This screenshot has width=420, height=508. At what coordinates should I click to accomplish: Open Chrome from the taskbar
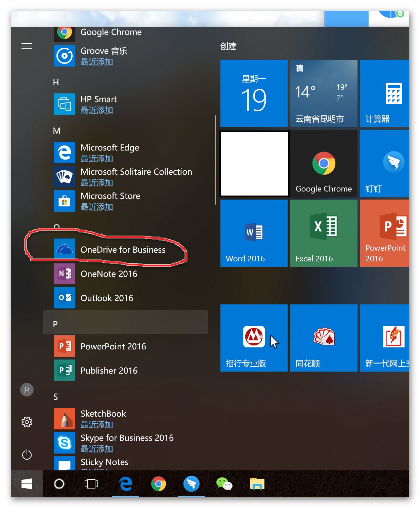(159, 484)
